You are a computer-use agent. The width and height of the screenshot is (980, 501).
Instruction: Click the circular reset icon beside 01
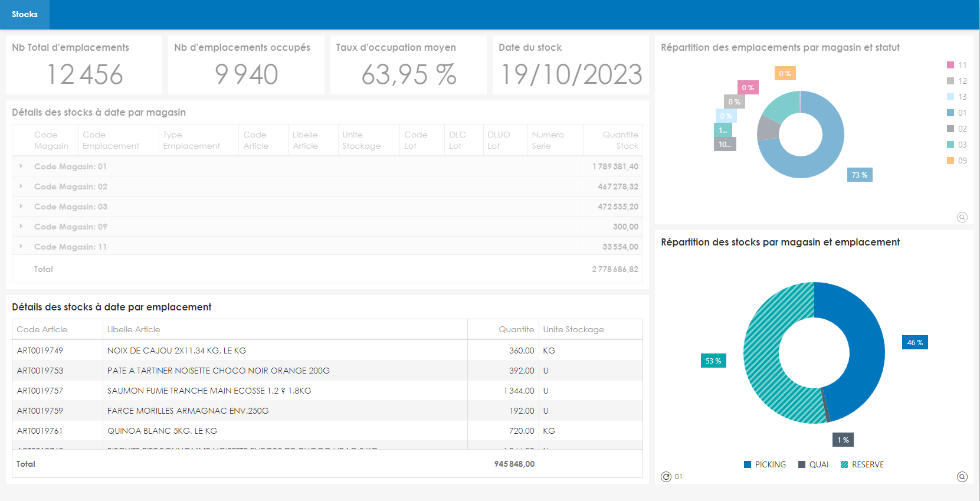(666, 477)
